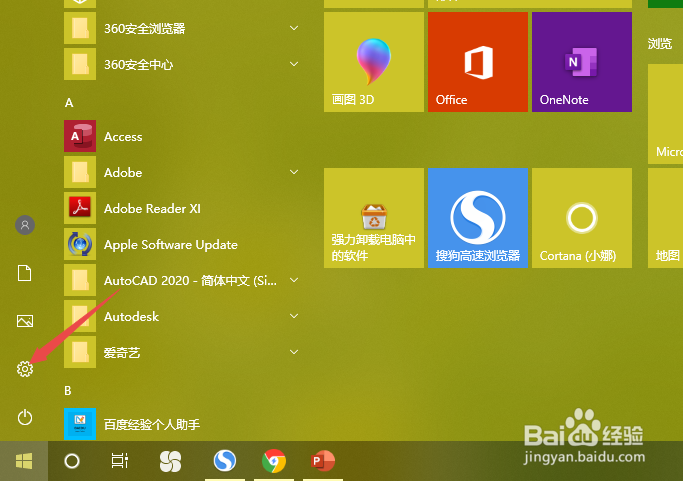
Task: Open the 画图 3D tile
Action: click(x=374, y=62)
